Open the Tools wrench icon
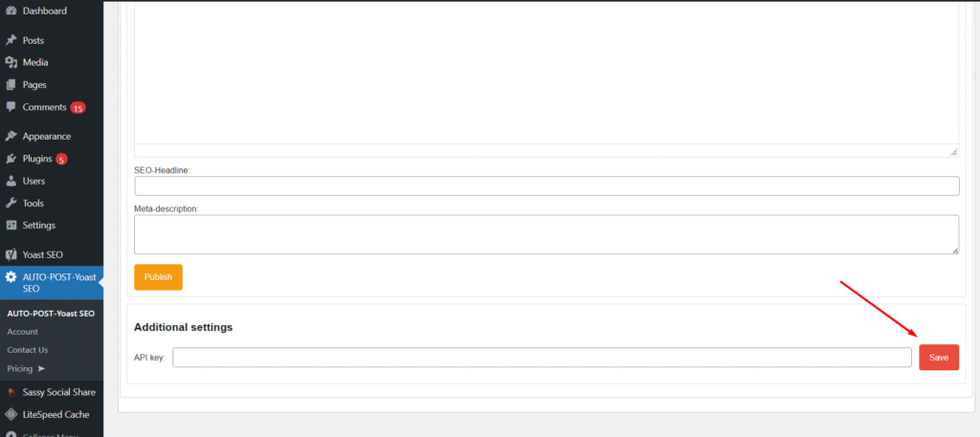The width and height of the screenshot is (980, 437). [x=11, y=203]
